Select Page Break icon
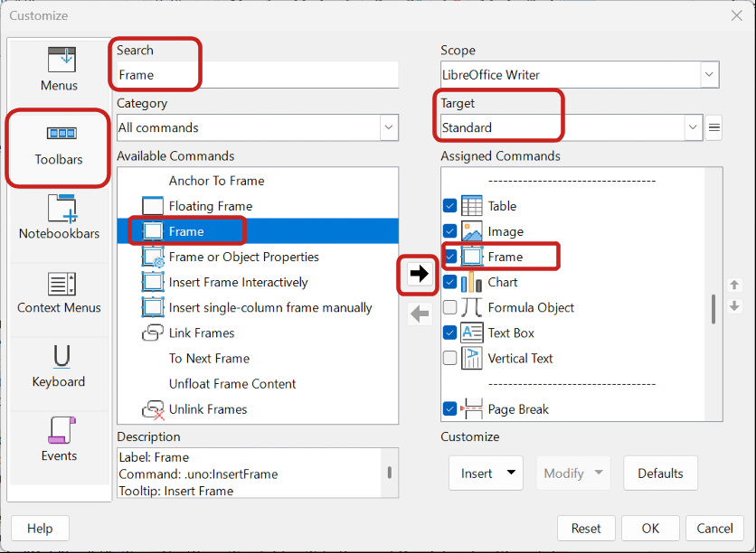This screenshot has height=553, width=756. (471, 409)
